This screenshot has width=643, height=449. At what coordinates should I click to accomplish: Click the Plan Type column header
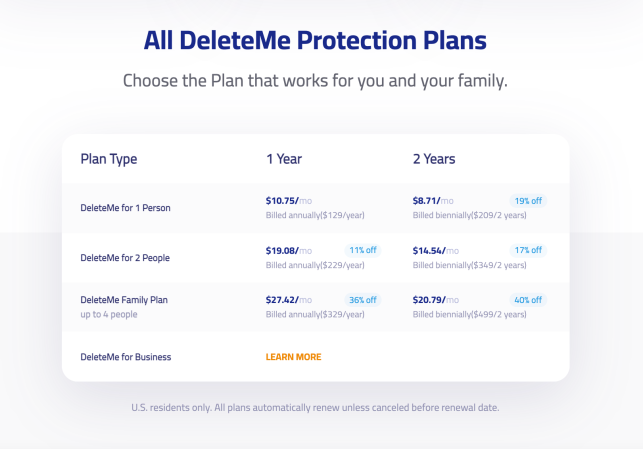(x=109, y=159)
